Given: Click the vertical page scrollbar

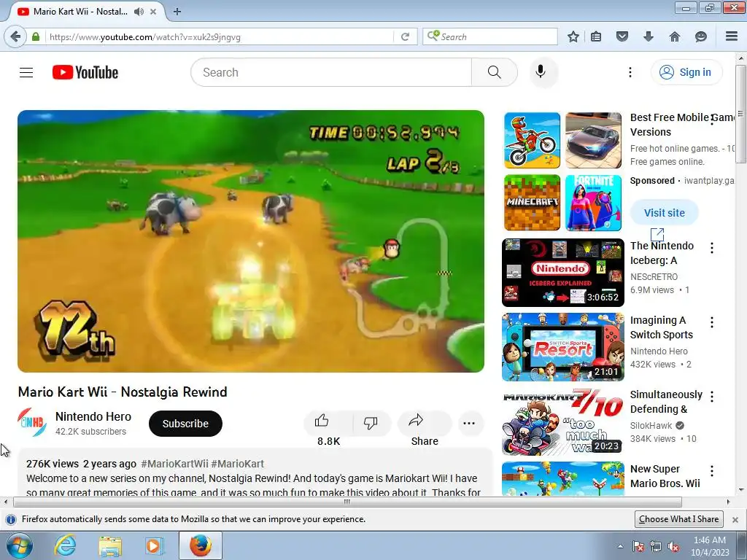Looking at the screenshot, I should (x=740, y=114).
